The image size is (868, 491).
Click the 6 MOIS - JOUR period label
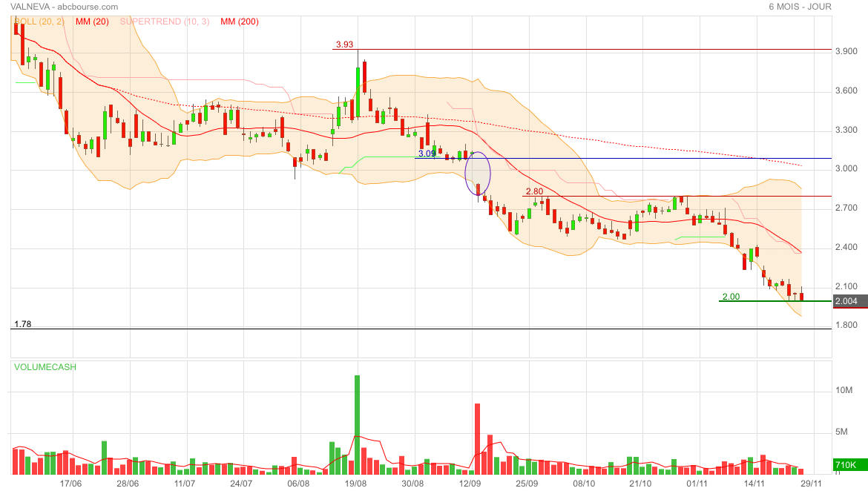pos(800,7)
